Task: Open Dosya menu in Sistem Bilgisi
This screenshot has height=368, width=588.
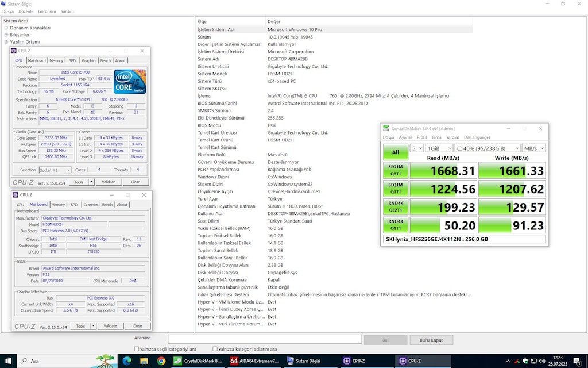Action: coord(8,11)
